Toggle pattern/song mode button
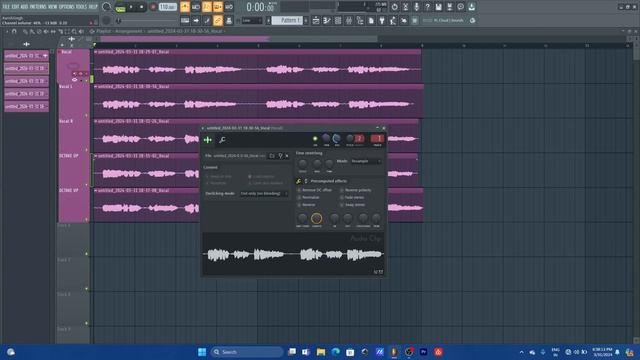This screenshot has height=360, width=640. coord(121,7)
